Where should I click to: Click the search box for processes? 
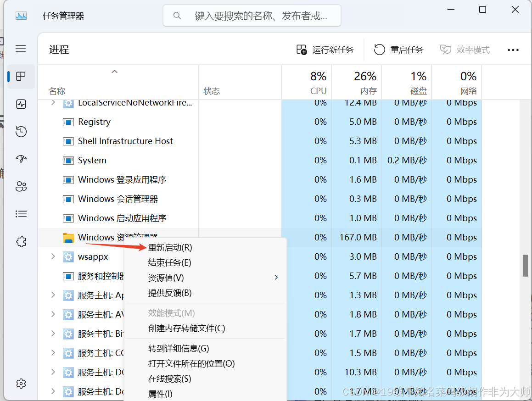coord(252,16)
